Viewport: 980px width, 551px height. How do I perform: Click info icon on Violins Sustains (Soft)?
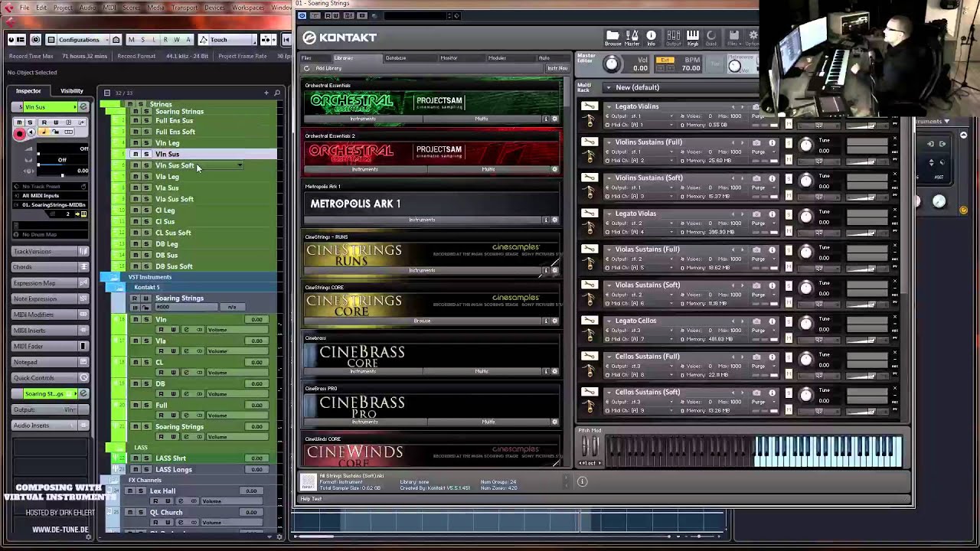772,178
